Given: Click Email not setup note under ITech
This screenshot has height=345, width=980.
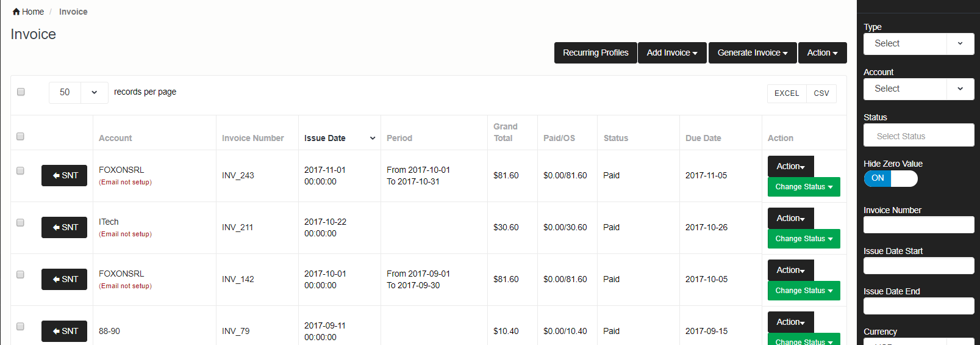Looking at the screenshot, I should tap(125, 234).
